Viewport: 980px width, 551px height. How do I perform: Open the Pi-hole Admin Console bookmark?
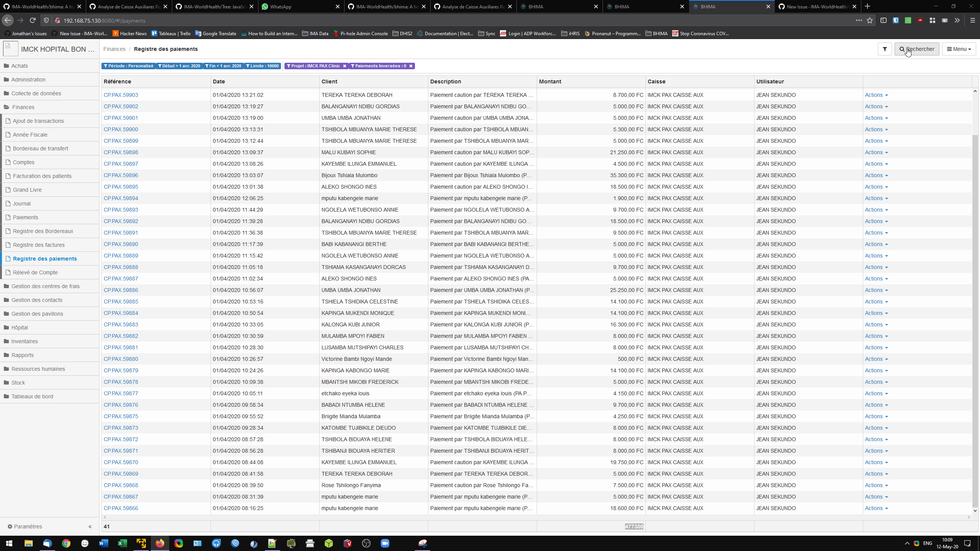pyautogui.click(x=360, y=33)
